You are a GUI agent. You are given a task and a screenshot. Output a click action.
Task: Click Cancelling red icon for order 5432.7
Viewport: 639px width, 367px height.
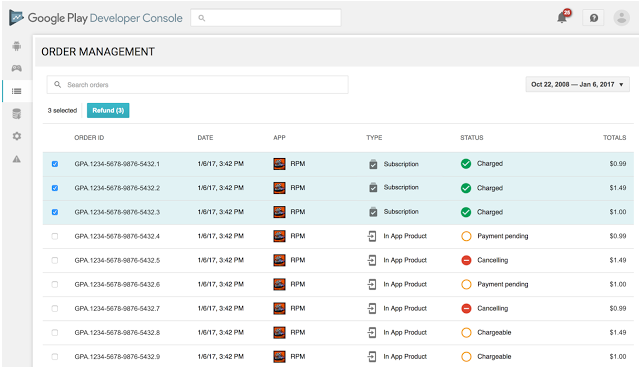(466, 308)
